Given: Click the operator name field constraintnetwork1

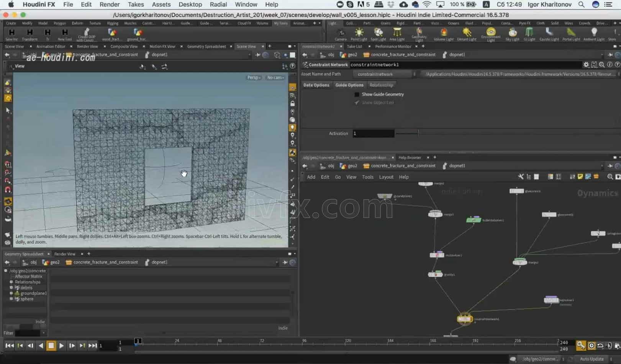Looking at the screenshot, I should pos(465,64).
